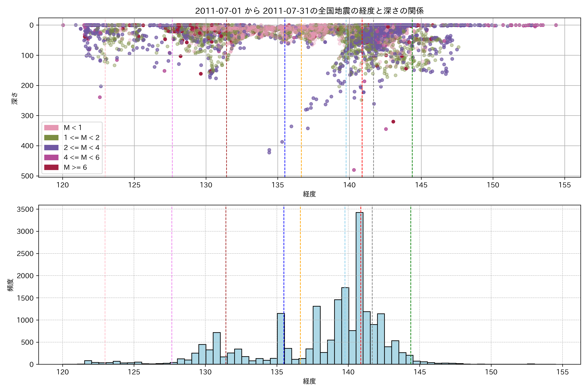
Task: Click the crimson M >= 6 legend swatch
Action: [x=51, y=167]
